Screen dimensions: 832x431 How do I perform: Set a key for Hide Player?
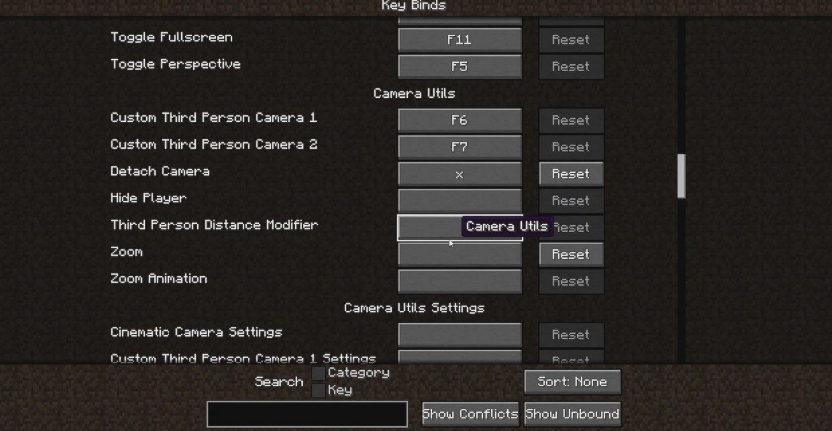tap(460, 201)
